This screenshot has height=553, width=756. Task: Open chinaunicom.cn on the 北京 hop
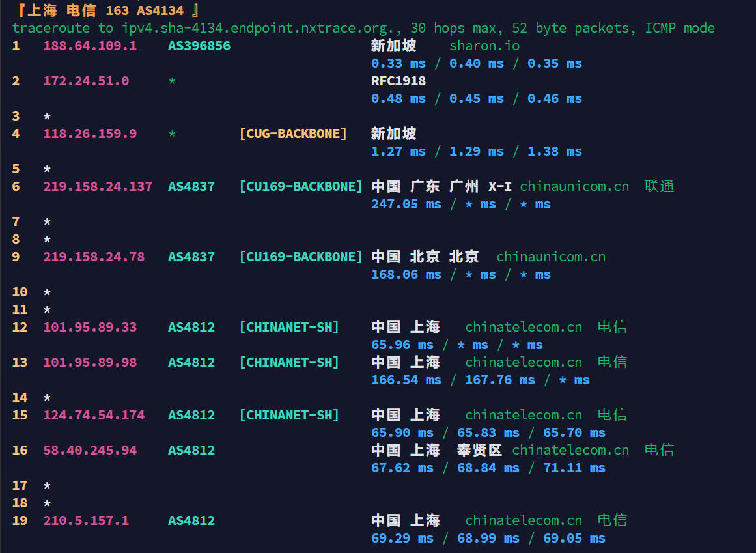[x=551, y=257]
